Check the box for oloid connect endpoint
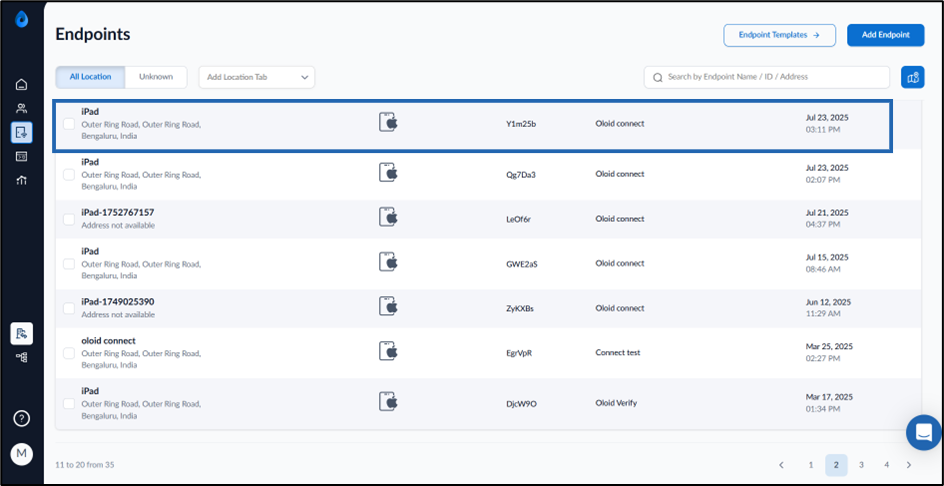 [x=69, y=353]
